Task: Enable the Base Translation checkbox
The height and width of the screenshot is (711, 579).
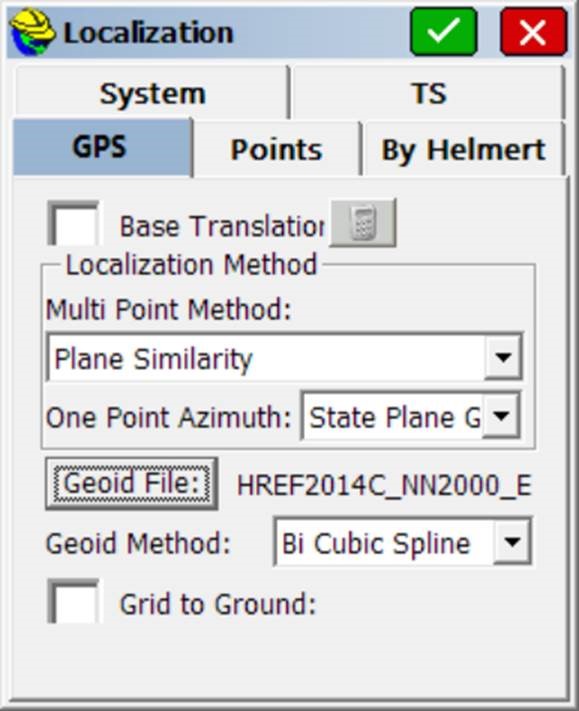Action: pos(73,224)
